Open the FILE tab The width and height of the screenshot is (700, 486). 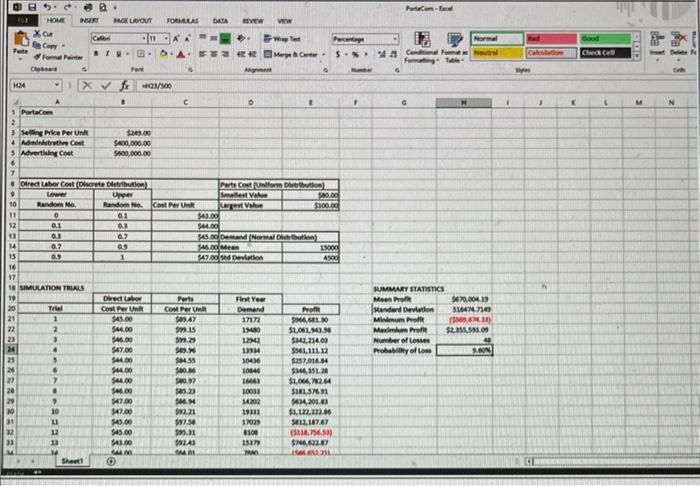(22, 21)
